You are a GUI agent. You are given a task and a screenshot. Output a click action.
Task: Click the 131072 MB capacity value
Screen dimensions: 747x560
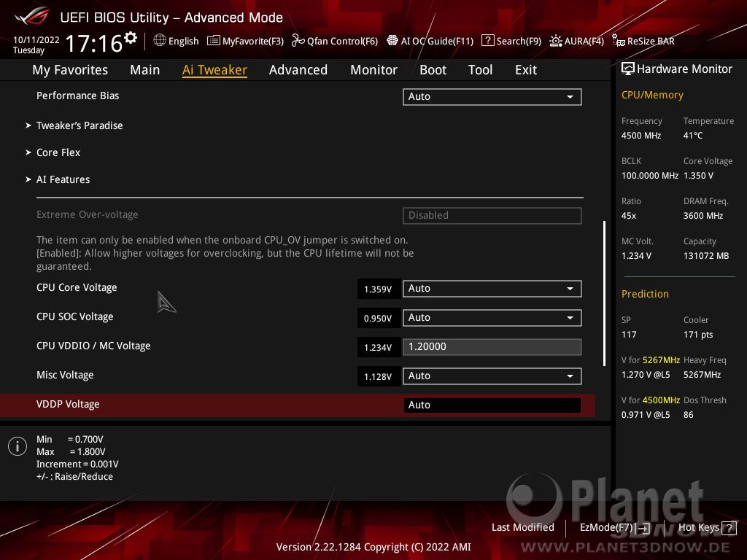pyautogui.click(x=706, y=256)
